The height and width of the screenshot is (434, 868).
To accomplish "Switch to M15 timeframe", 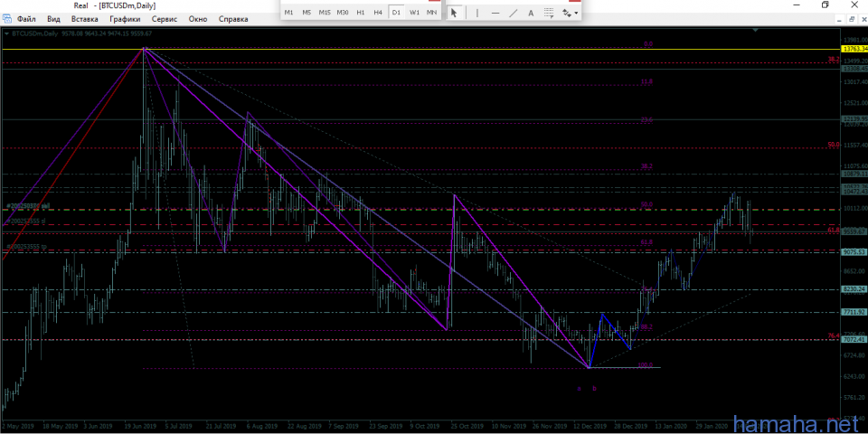I will (325, 12).
